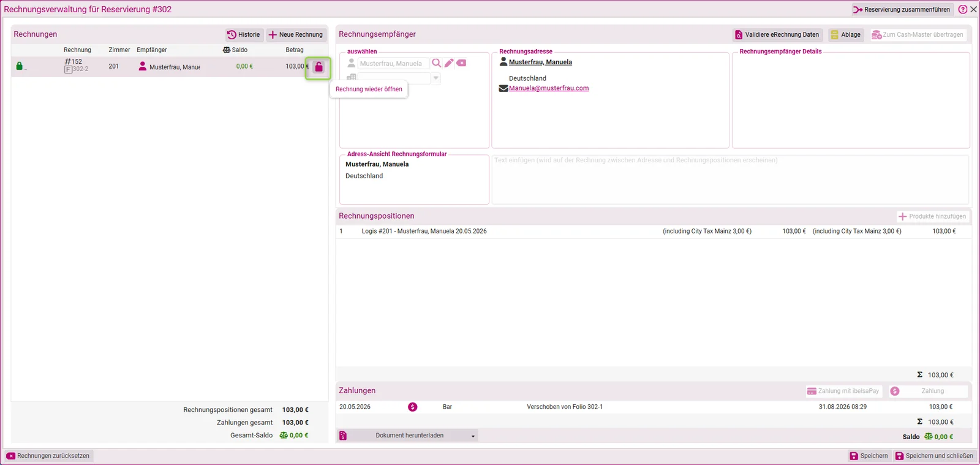
Task: Click Zahlung mit ibelsaPay
Action: 843,391
